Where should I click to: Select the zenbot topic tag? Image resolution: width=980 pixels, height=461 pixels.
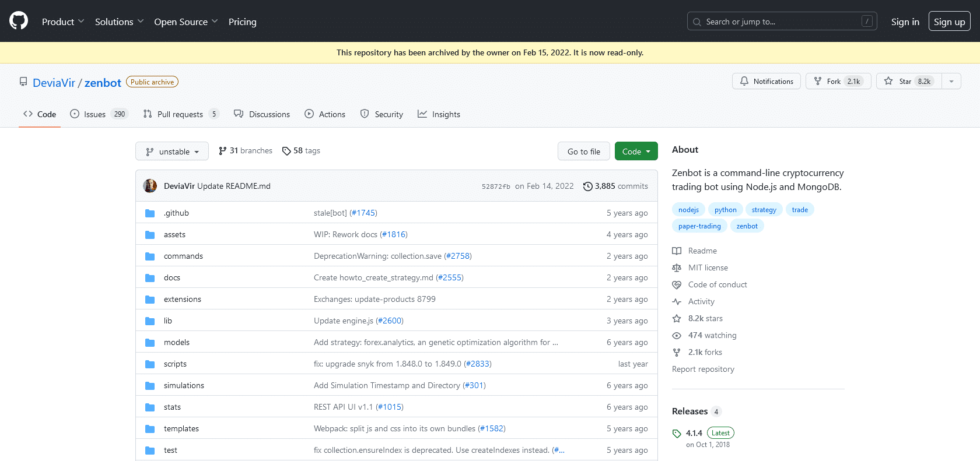tap(747, 226)
